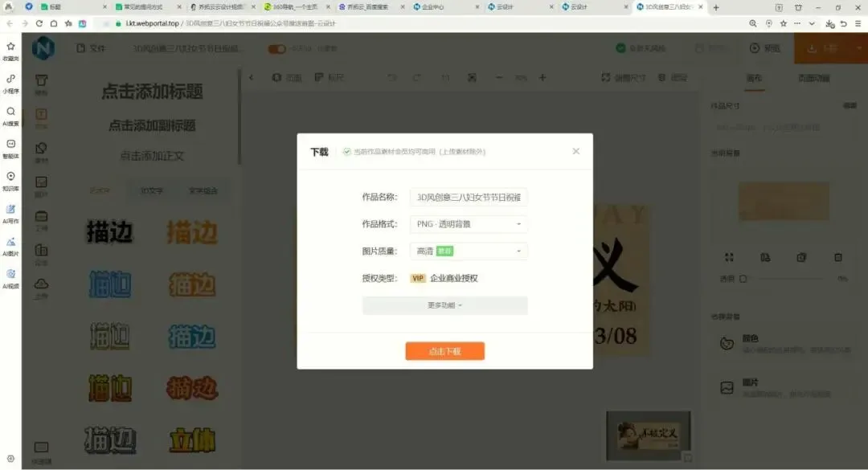868x470 pixels.
Task: Click 点击添加副标题 to add subheading
Action: pyautogui.click(x=152, y=125)
